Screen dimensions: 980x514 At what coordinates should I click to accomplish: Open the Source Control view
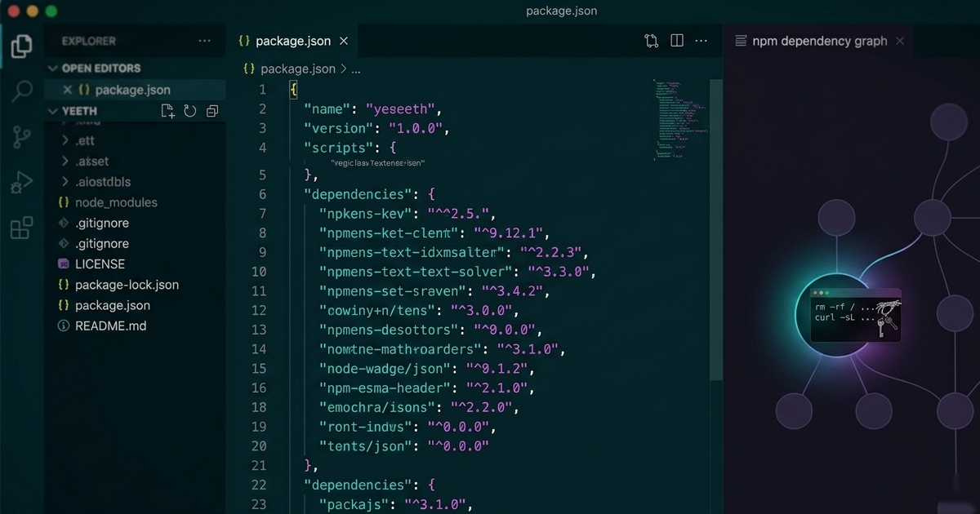coord(22,137)
